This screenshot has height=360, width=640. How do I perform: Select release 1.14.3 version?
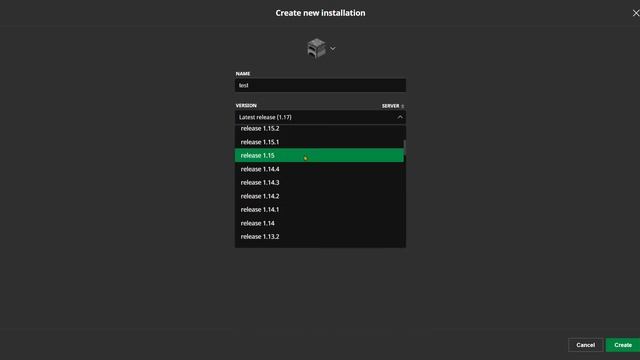pos(319,182)
